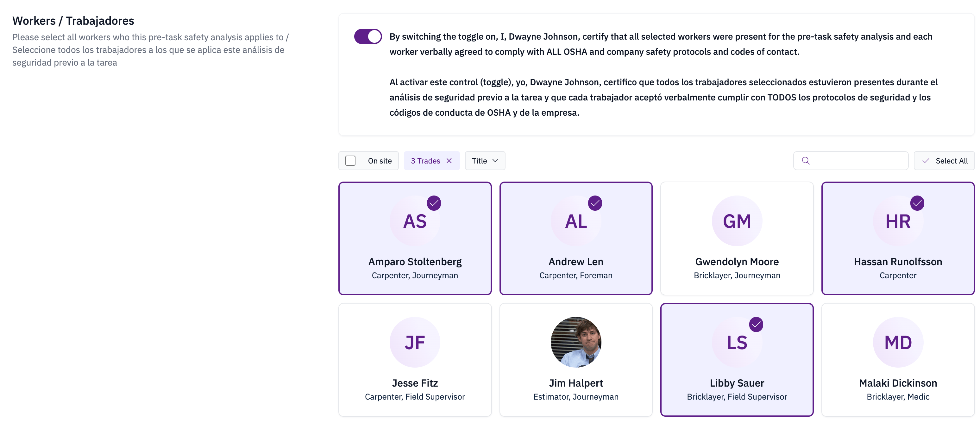Remove the 3 Trades filter with X
The image size is (980, 424).
coord(449,161)
